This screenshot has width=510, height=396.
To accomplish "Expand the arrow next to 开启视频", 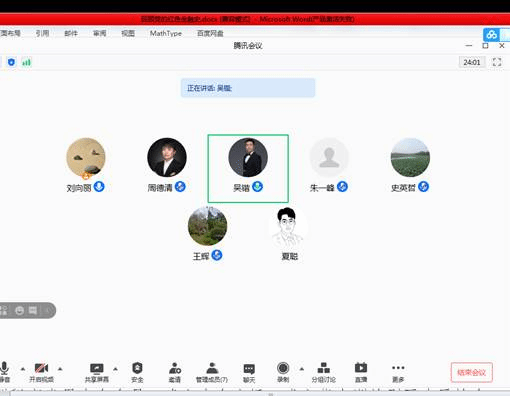I will [60, 369].
